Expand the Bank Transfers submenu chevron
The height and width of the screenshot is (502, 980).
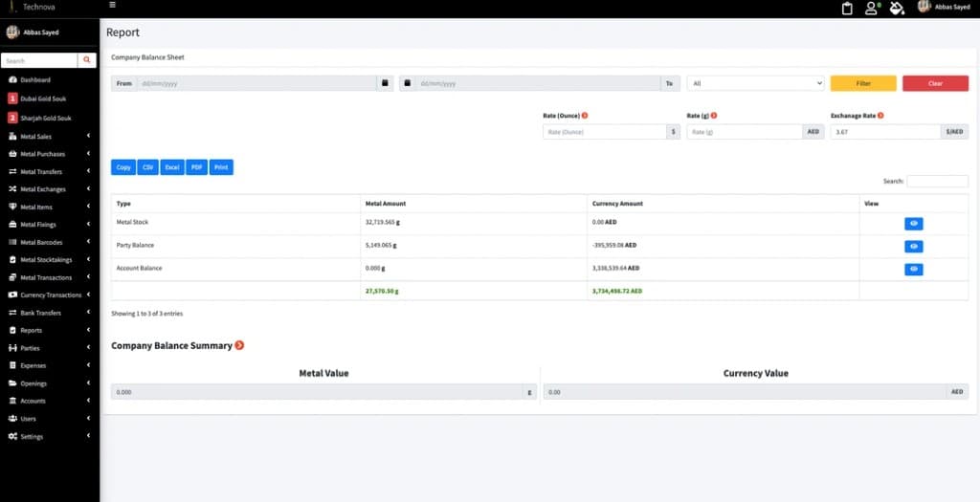tap(88, 313)
